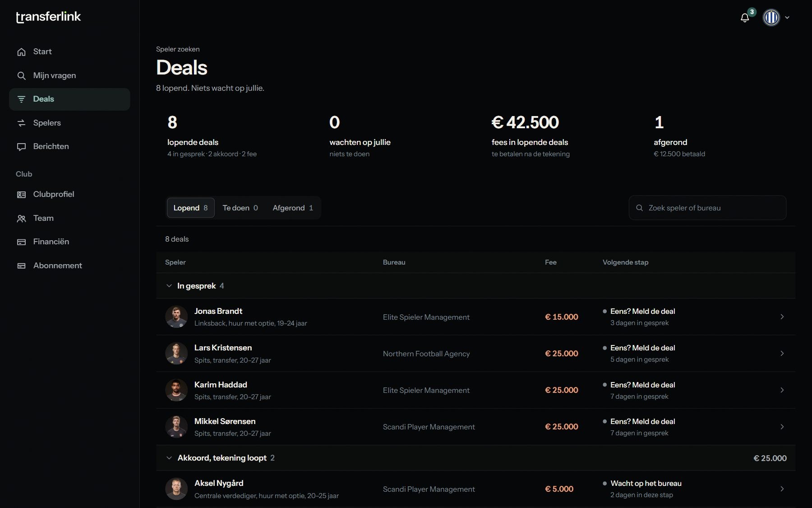The height and width of the screenshot is (508, 812).
Task: Click the Speler zoeken breadcrumb
Action: (178, 49)
